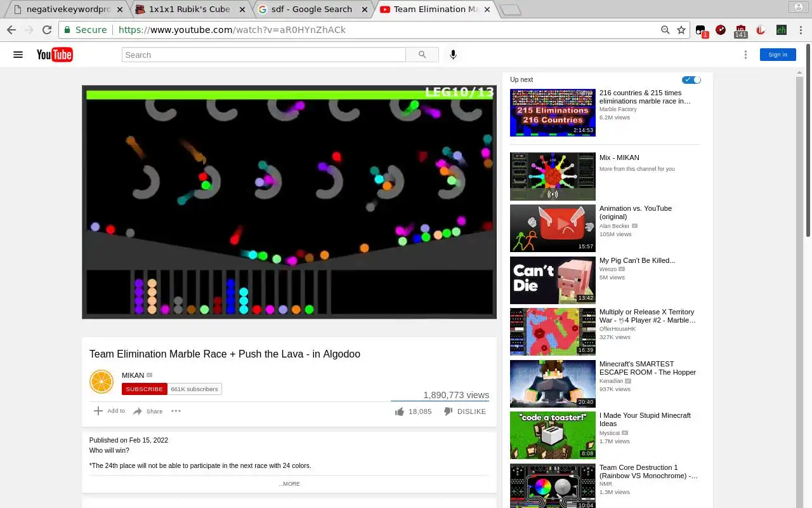812x508 pixels.
Task: Click Marble Factory channel name
Action: [x=618, y=109]
